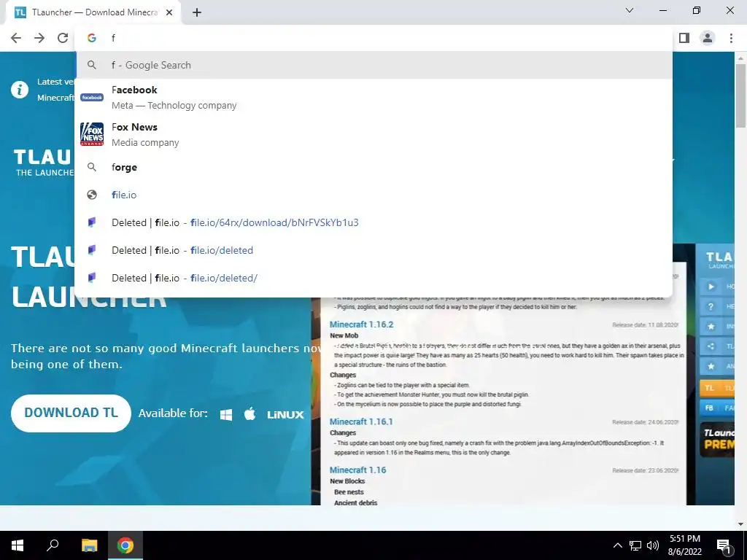Click the Minecraft 1.16.2 heading
The image size is (747, 560).
point(361,324)
